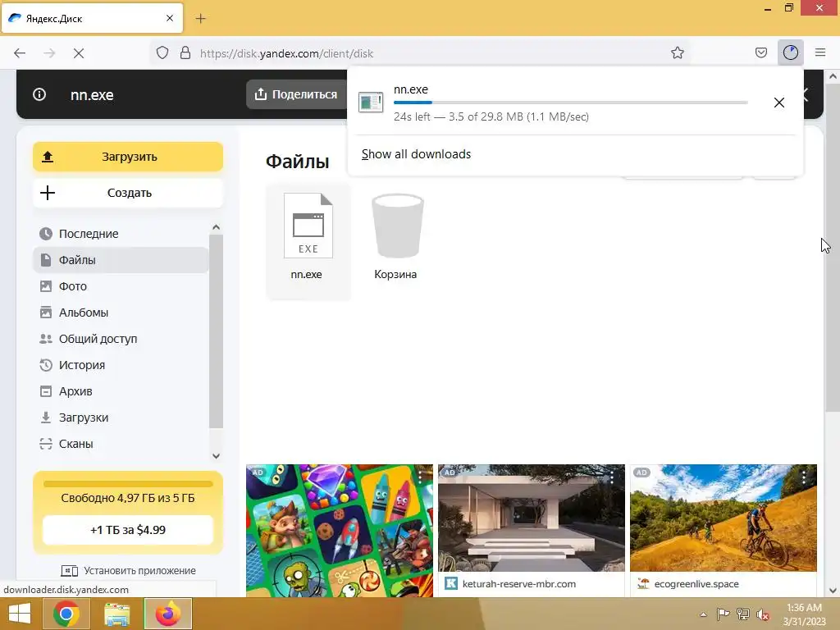Image resolution: width=840 pixels, height=630 pixels.
Task: Open Последние in the sidebar
Action: click(x=121, y=234)
